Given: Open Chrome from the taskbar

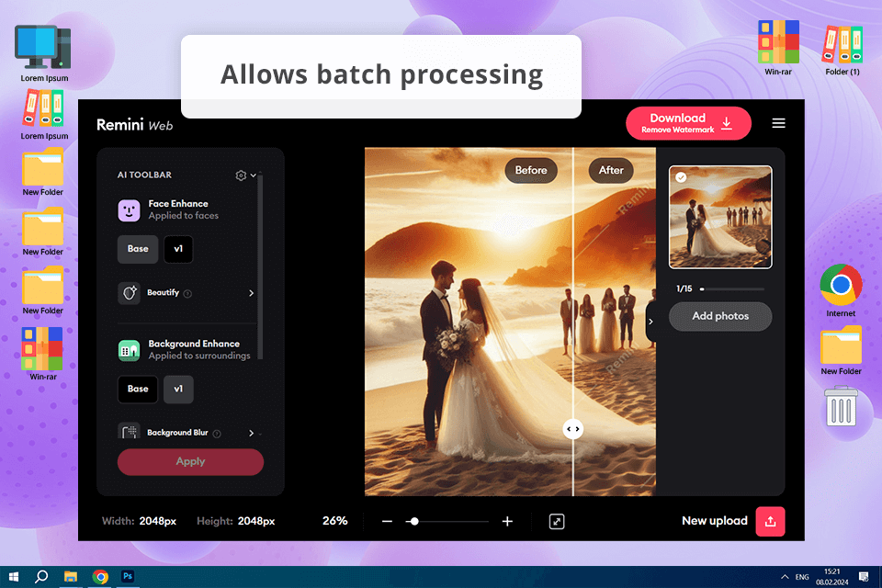Looking at the screenshot, I should tap(100, 577).
